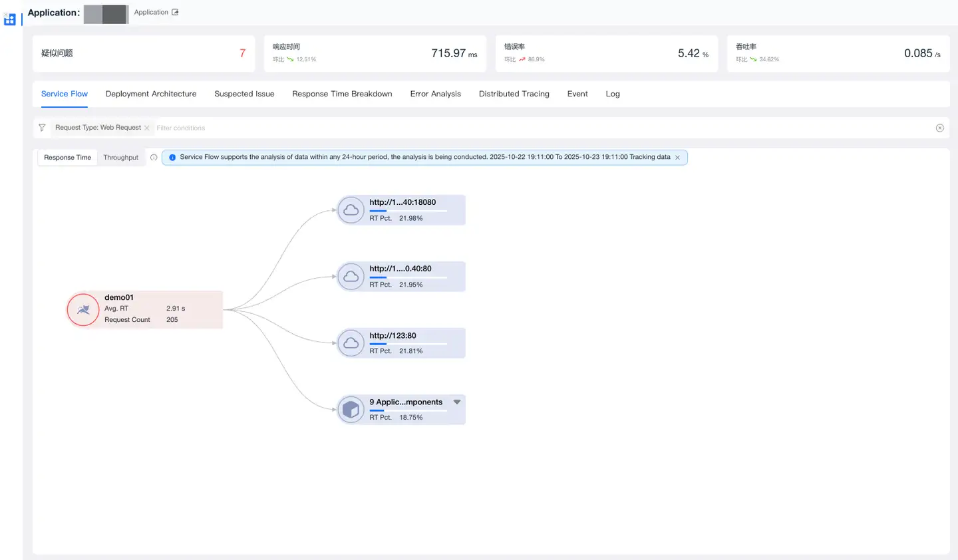Select the demo01 service node icon
The width and height of the screenshot is (958, 560).
(x=83, y=310)
